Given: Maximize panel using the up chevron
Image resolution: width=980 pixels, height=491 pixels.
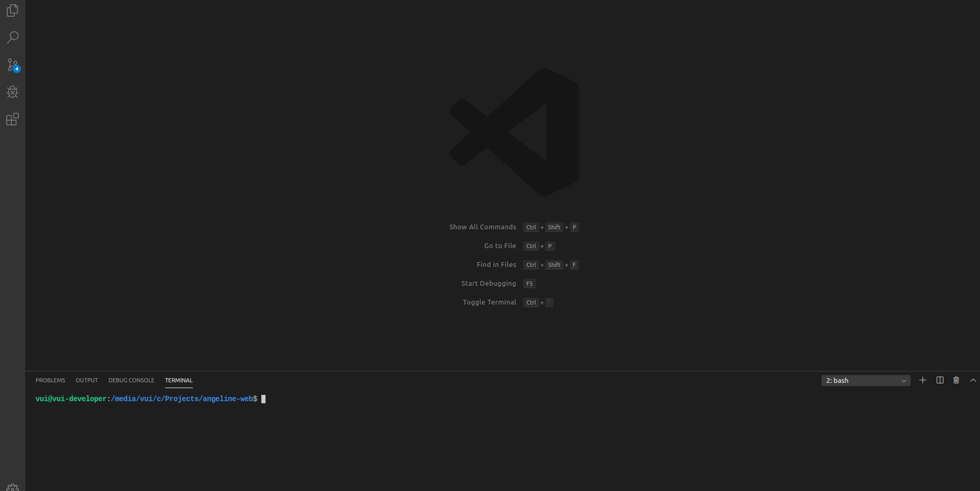Looking at the screenshot, I should tap(973, 380).
